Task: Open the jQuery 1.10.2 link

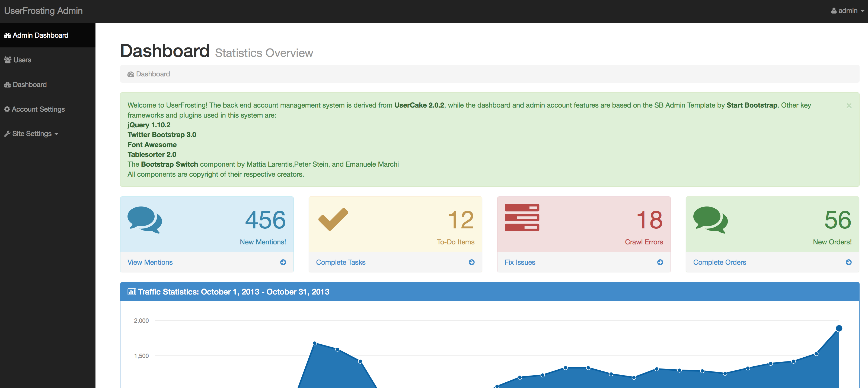Action: point(149,125)
